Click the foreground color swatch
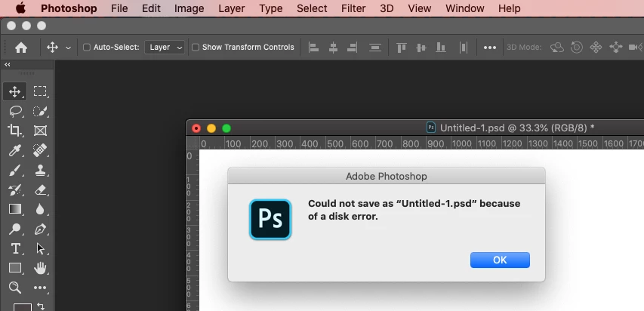This screenshot has width=644, height=311. point(22,307)
